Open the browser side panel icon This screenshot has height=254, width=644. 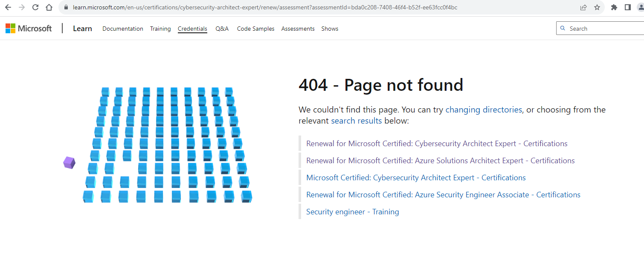pyautogui.click(x=628, y=7)
